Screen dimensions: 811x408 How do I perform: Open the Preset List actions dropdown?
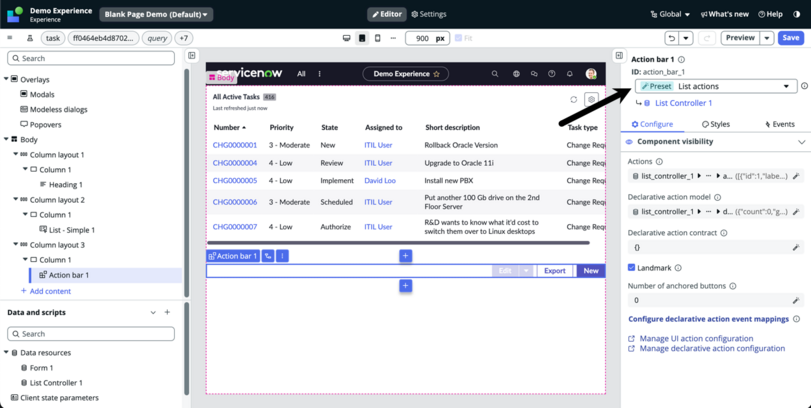coord(716,86)
